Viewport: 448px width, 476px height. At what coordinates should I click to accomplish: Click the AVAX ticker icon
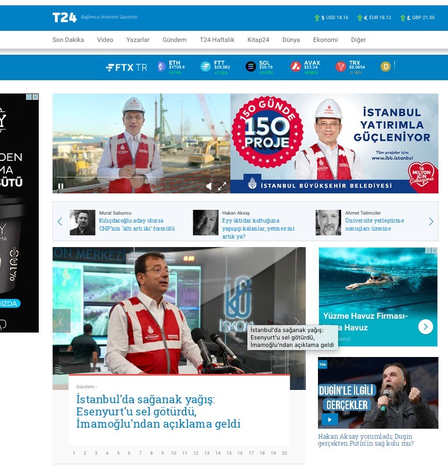pos(296,67)
